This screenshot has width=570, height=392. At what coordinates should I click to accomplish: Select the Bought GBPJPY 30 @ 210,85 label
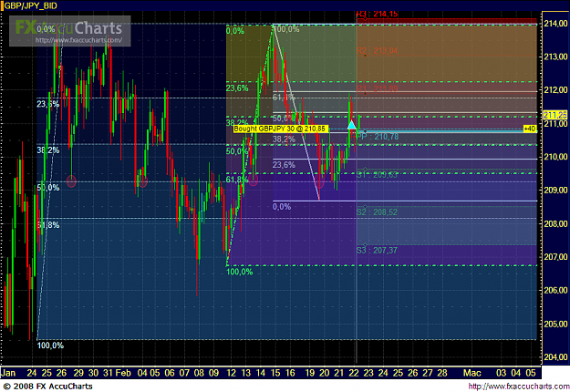(280, 129)
